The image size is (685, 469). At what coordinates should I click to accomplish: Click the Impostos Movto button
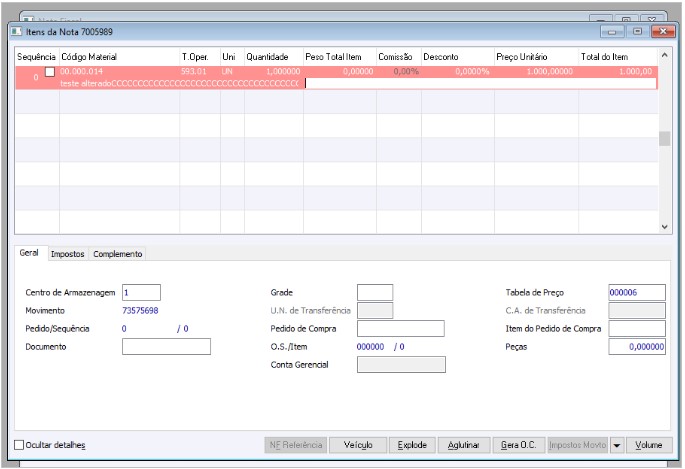point(578,445)
